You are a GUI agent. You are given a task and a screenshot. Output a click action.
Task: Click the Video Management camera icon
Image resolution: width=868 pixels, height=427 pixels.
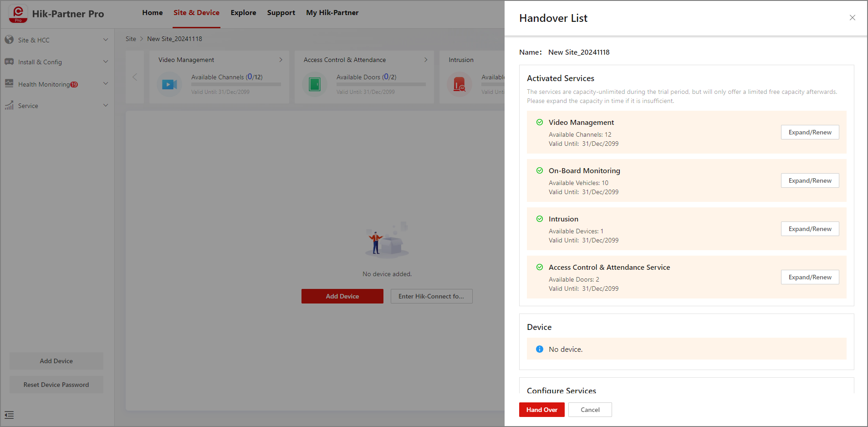pyautogui.click(x=169, y=84)
